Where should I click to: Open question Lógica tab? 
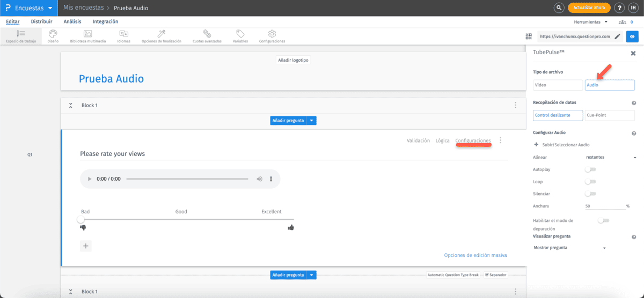(x=443, y=140)
